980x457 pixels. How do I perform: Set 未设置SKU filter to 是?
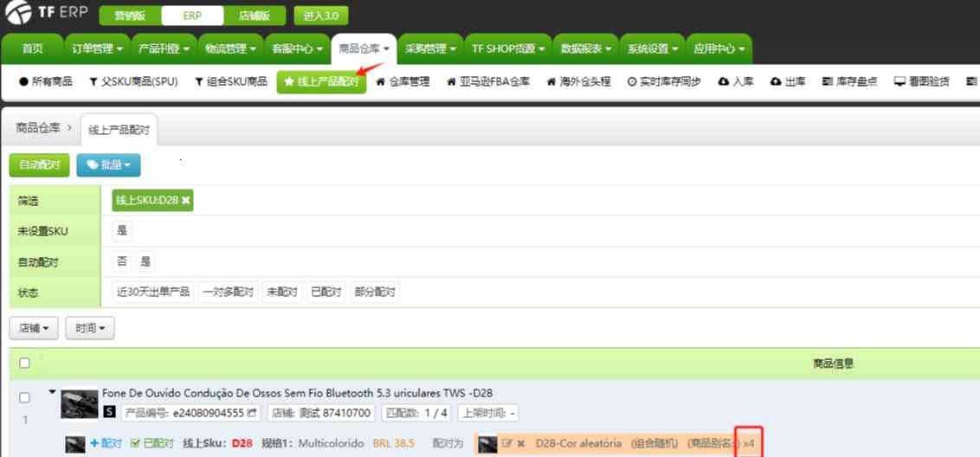123,231
